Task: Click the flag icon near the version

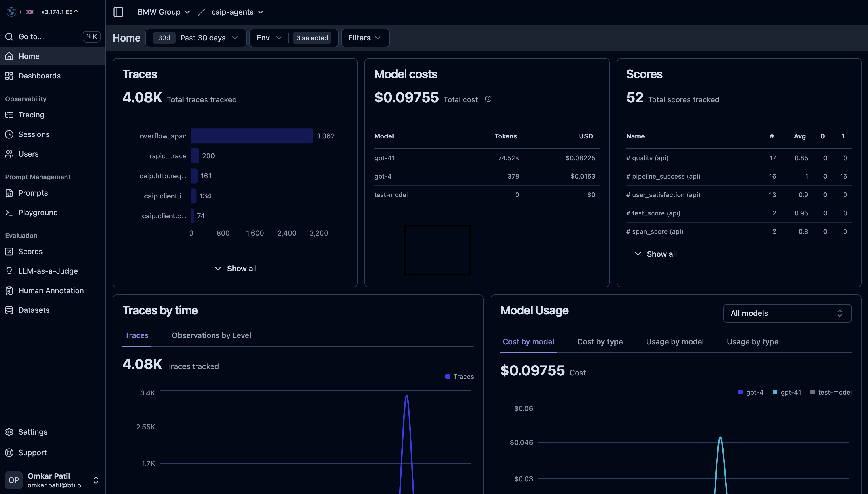Action: point(30,12)
